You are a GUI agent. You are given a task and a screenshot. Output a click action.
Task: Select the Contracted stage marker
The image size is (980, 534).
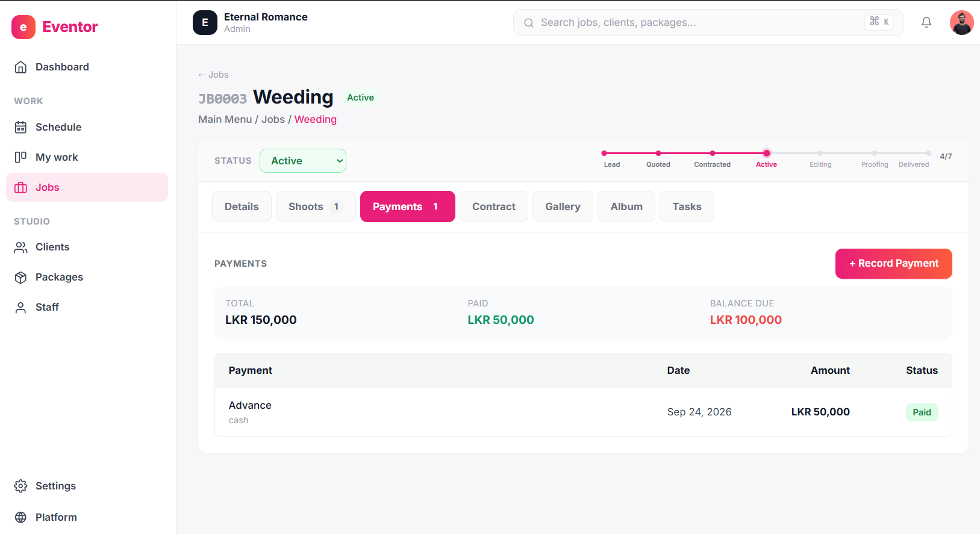coord(713,154)
